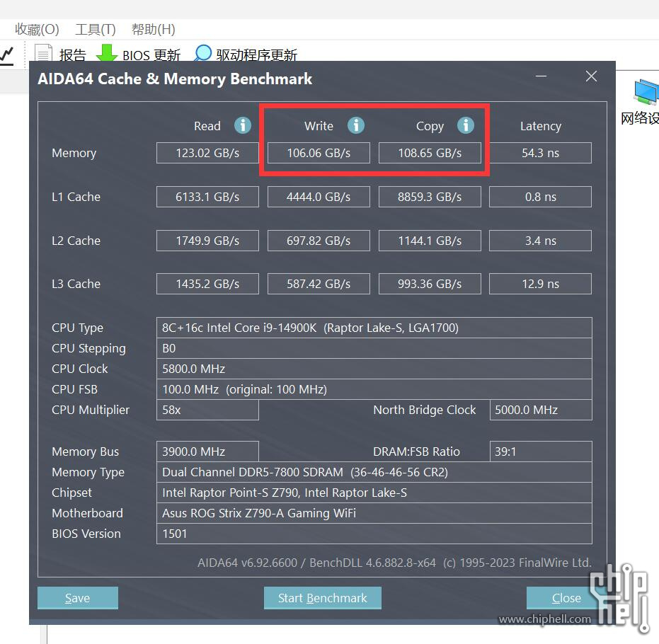Click the Read column header
659x644 pixels.
pos(207,126)
